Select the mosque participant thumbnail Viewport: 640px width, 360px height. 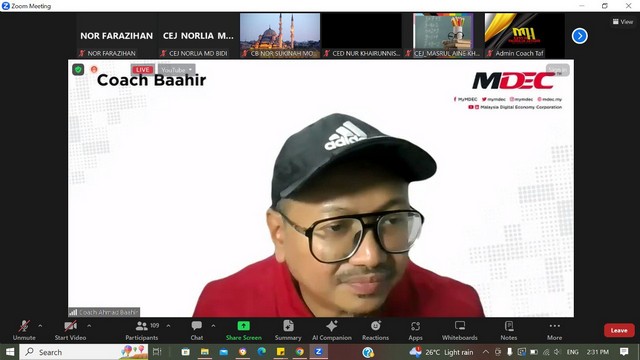click(x=280, y=35)
